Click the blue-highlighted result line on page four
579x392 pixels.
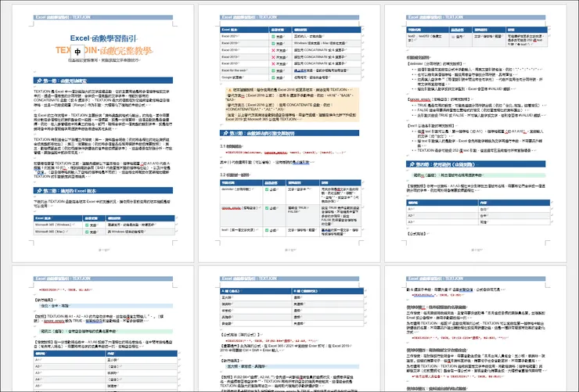[x=106, y=306]
